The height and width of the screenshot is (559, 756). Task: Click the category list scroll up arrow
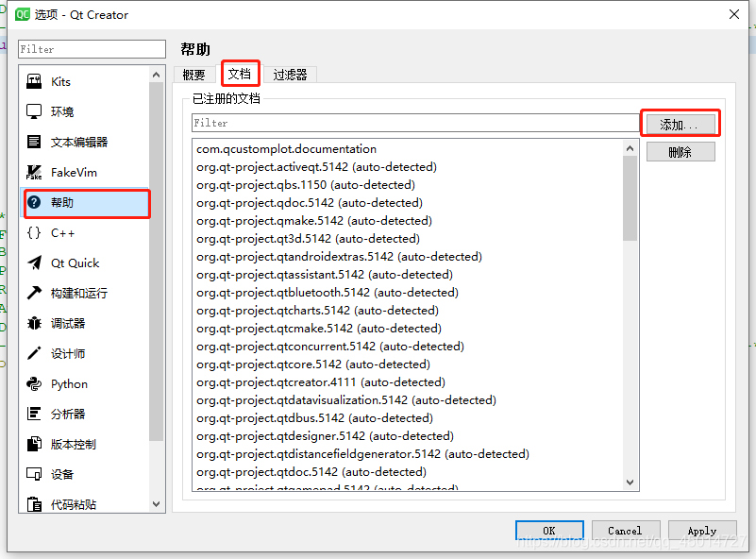pos(157,75)
